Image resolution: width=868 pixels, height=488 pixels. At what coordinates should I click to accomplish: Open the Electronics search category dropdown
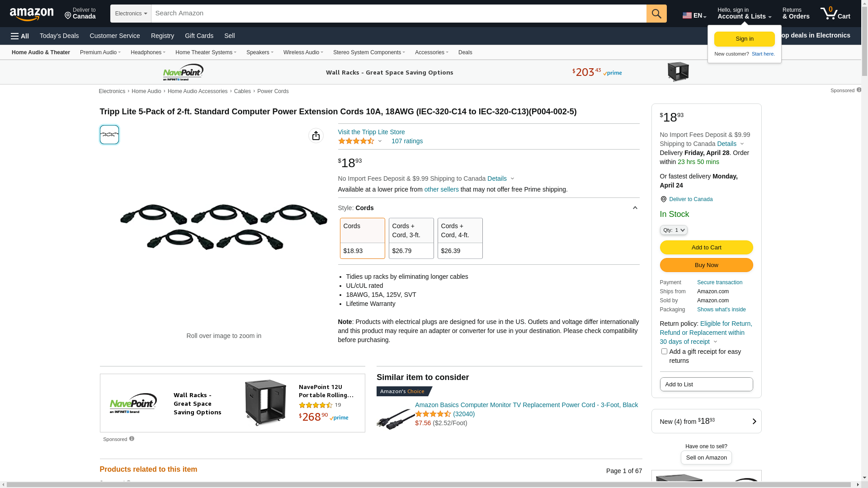pyautogui.click(x=131, y=14)
